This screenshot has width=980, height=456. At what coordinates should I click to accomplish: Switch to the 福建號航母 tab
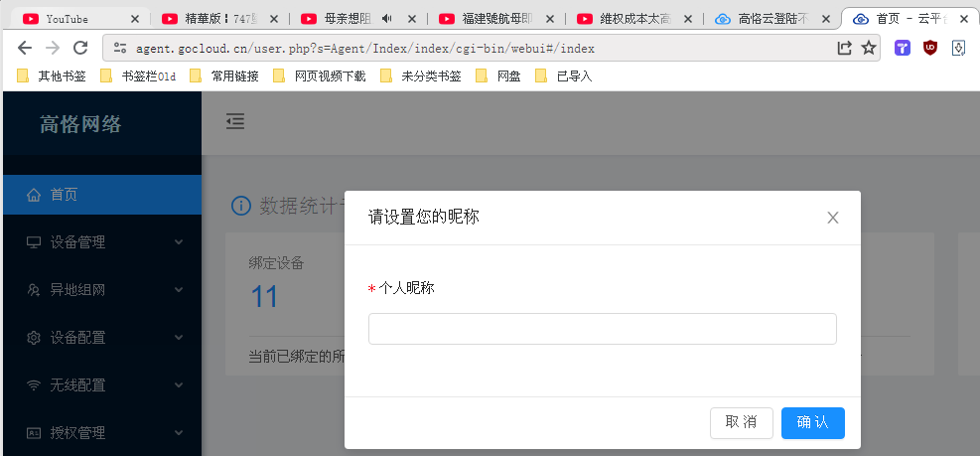[494, 19]
